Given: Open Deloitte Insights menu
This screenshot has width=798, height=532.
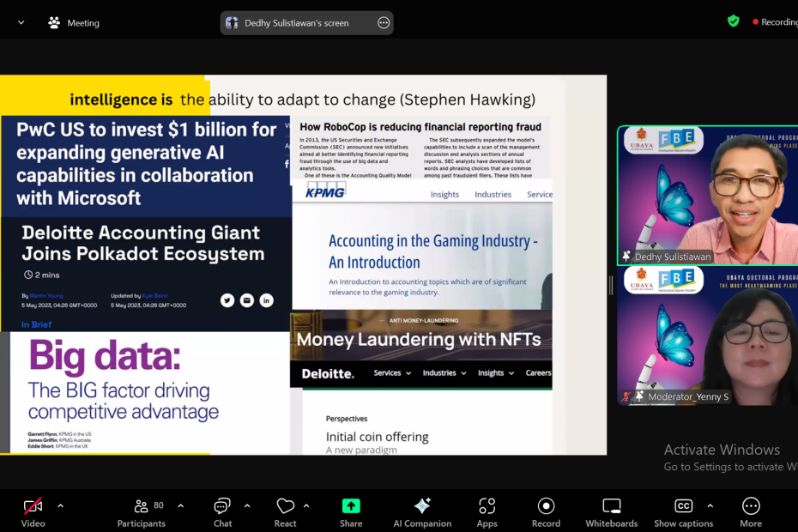Looking at the screenshot, I should (x=496, y=373).
